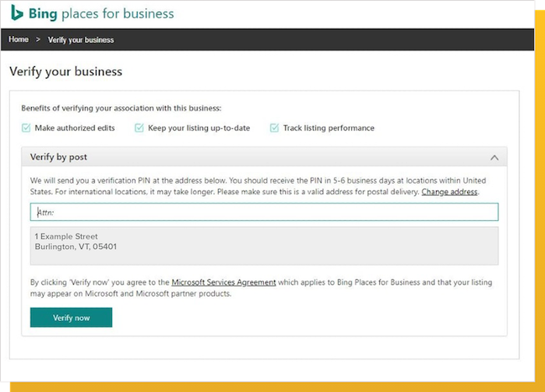The image size is (545, 392).
Task: Collapse the 'Verify by post' section chevron
Action: pyautogui.click(x=494, y=158)
